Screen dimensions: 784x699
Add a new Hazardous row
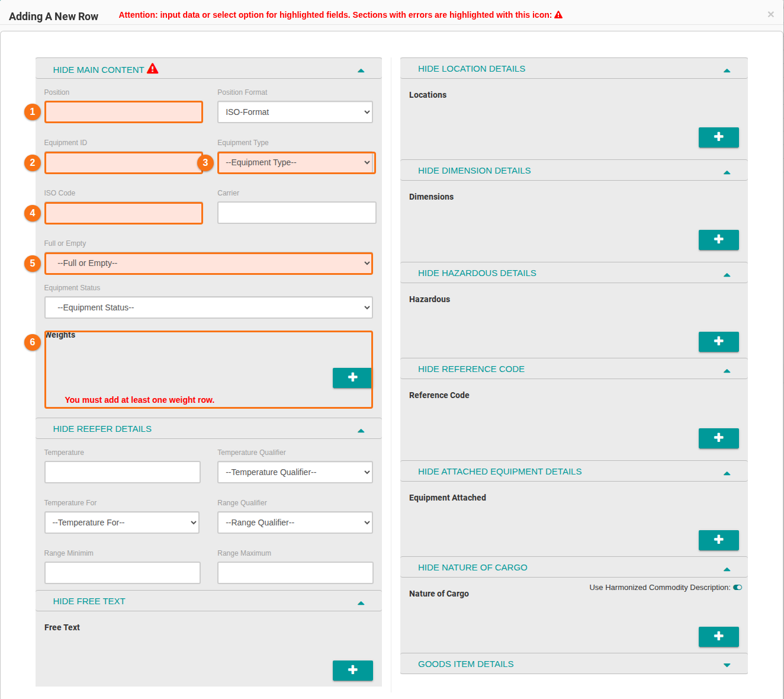(x=718, y=342)
